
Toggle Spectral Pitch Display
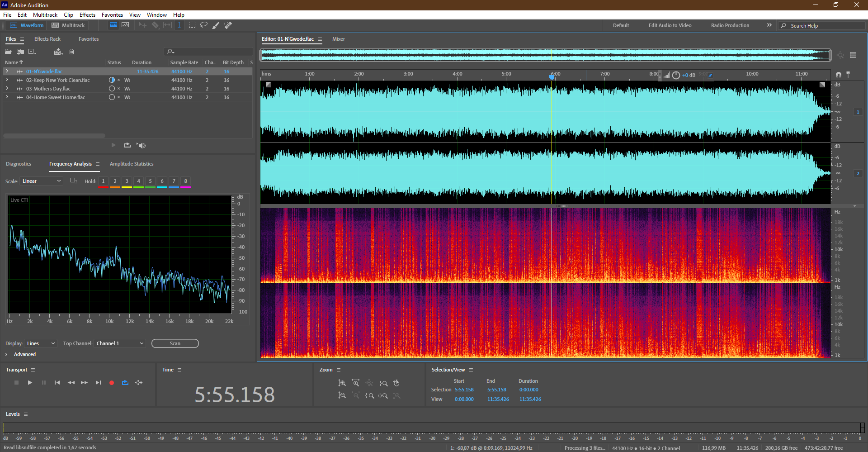[x=125, y=25]
